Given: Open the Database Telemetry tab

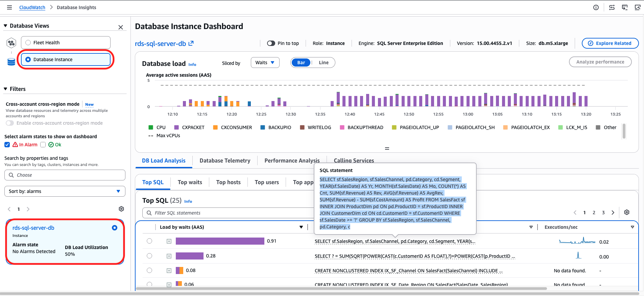Looking at the screenshot, I should click(225, 161).
